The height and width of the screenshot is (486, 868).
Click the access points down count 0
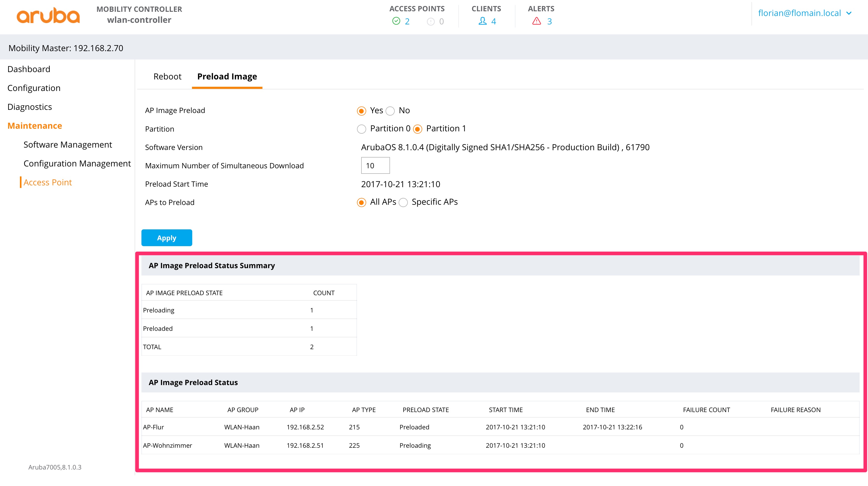[x=441, y=21]
